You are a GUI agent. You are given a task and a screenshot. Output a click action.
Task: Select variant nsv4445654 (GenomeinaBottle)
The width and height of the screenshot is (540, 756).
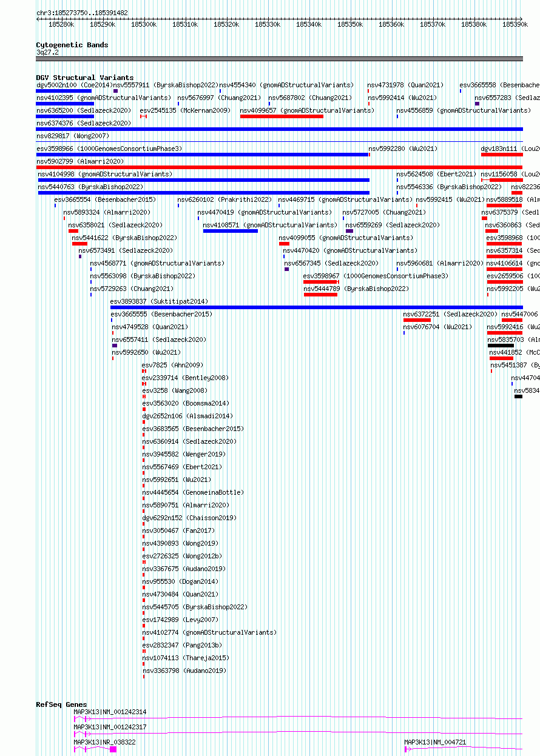pyautogui.click(x=192, y=492)
